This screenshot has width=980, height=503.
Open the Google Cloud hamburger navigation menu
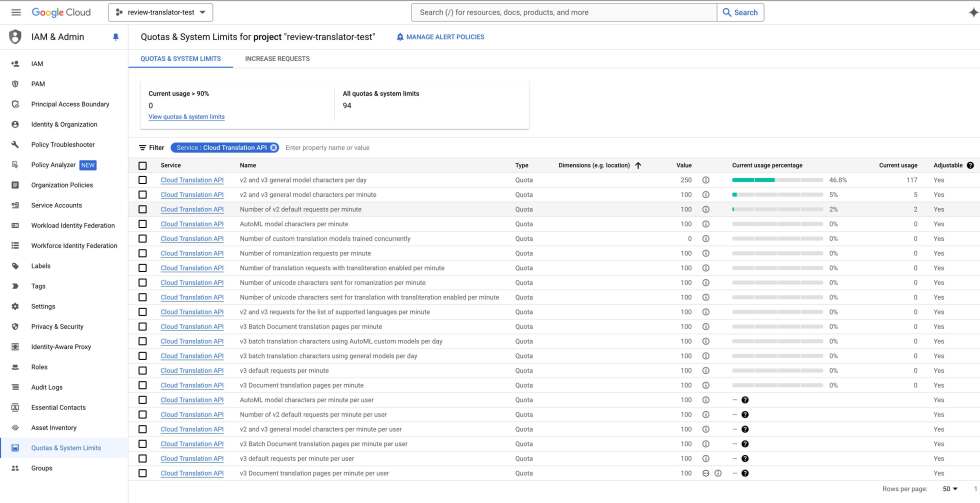(14, 12)
